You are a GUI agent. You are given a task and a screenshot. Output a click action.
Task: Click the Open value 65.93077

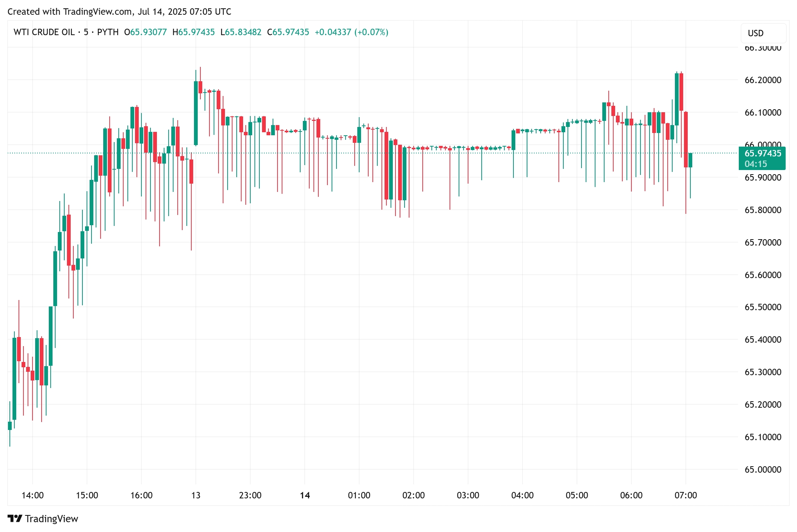(149, 32)
